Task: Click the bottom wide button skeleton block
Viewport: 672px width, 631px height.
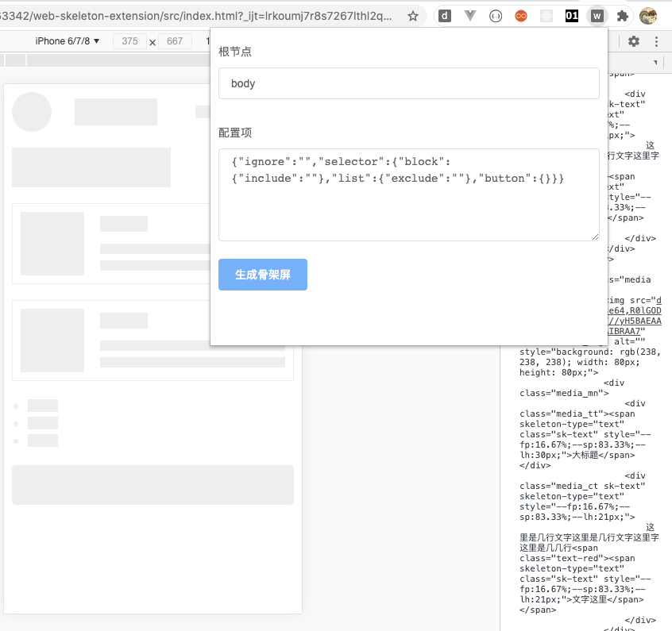Action: coord(153,485)
